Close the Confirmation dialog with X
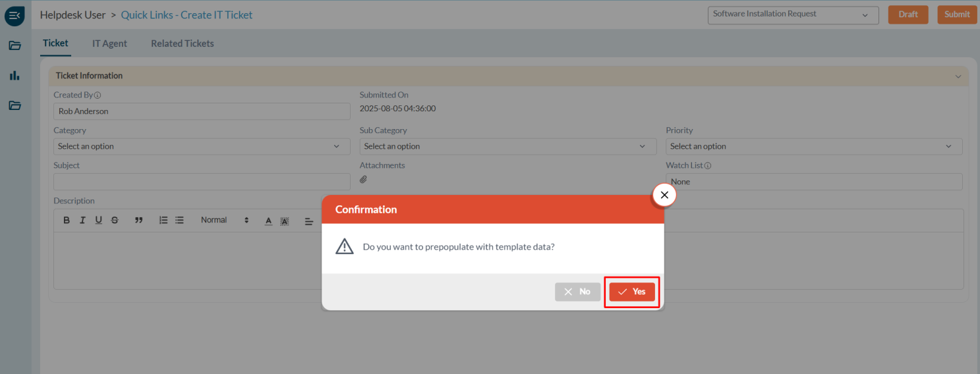Image resolution: width=980 pixels, height=374 pixels. [x=664, y=195]
